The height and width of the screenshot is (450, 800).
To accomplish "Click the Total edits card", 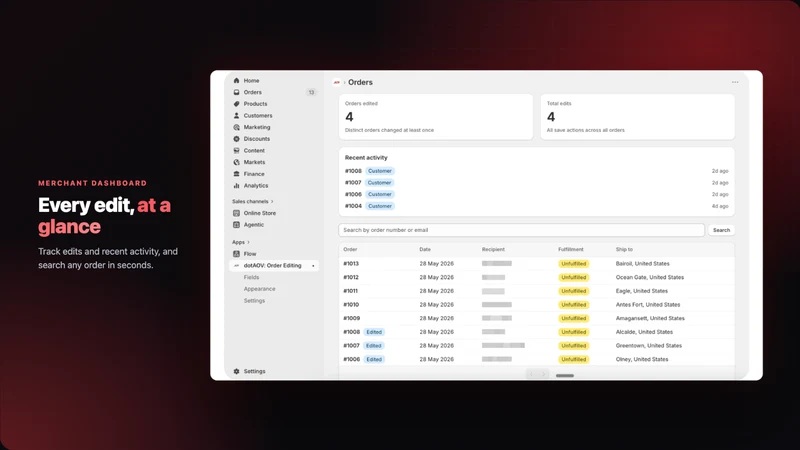I will tap(637, 117).
